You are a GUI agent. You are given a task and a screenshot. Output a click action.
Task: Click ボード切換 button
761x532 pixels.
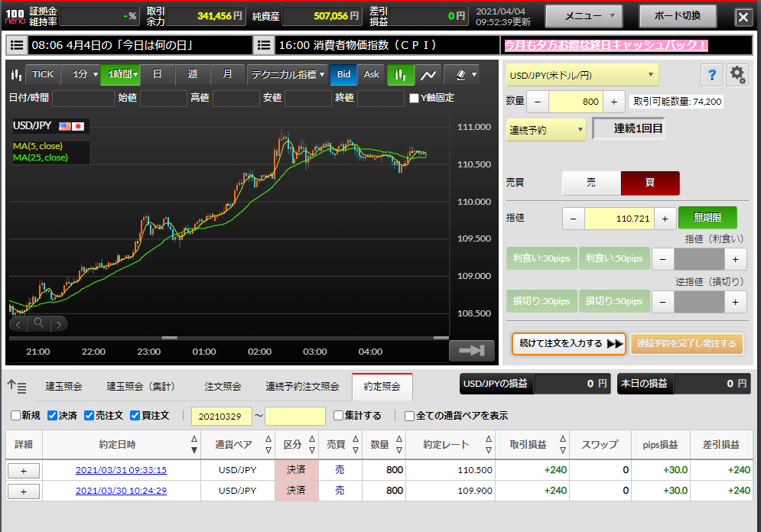coord(678,17)
